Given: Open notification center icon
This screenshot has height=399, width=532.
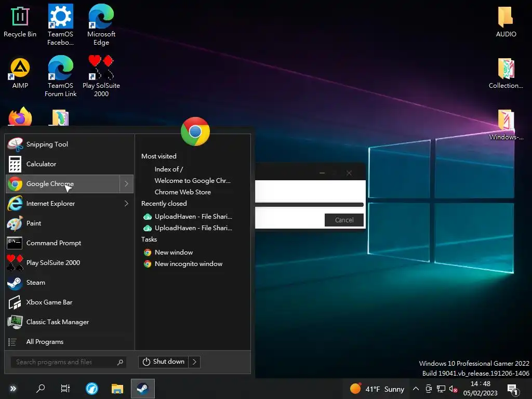Looking at the screenshot, I should [x=513, y=390].
